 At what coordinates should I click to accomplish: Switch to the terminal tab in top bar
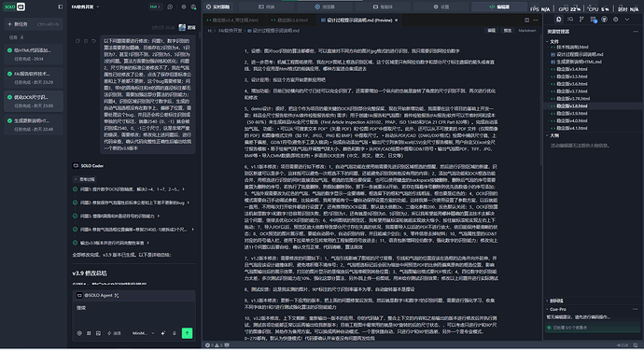pos(267,7)
